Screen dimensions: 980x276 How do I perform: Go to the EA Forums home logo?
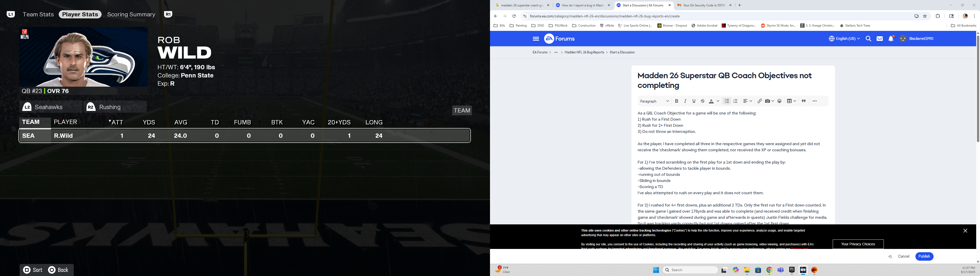[560, 39]
